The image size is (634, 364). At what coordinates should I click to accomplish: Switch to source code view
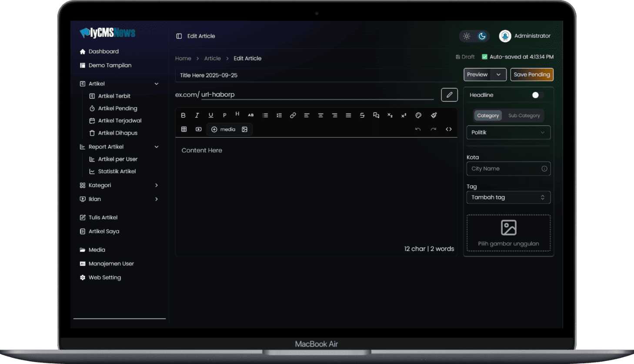coord(448,129)
